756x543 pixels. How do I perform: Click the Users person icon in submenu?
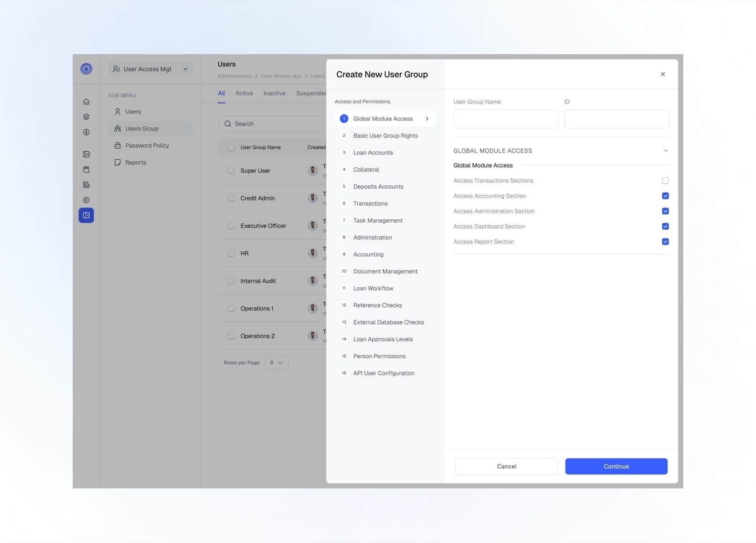[x=118, y=112]
